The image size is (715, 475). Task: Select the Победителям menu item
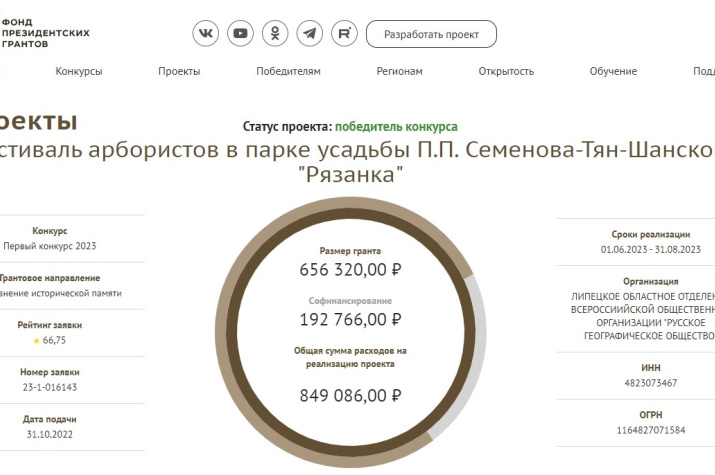tap(288, 71)
